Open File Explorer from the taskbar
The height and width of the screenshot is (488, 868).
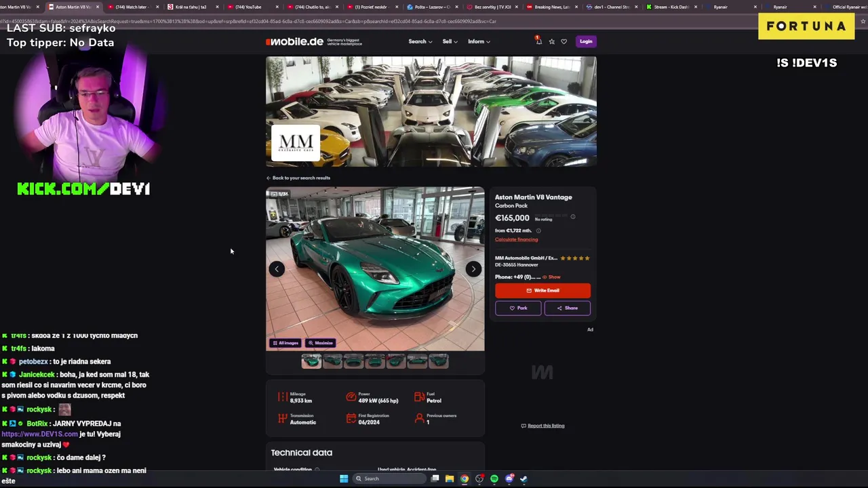[449, 479]
